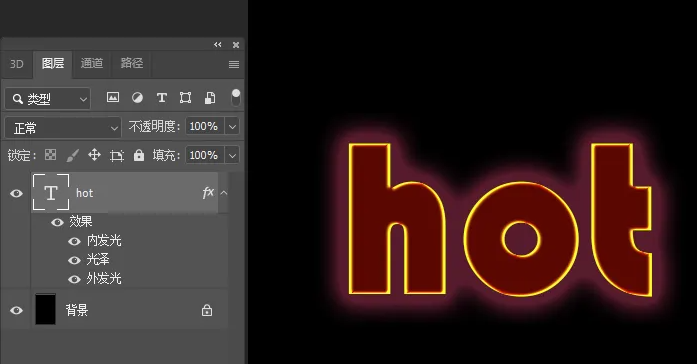Click the lock all padlock icon
697x364 pixels.
click(x=139, y=155)
